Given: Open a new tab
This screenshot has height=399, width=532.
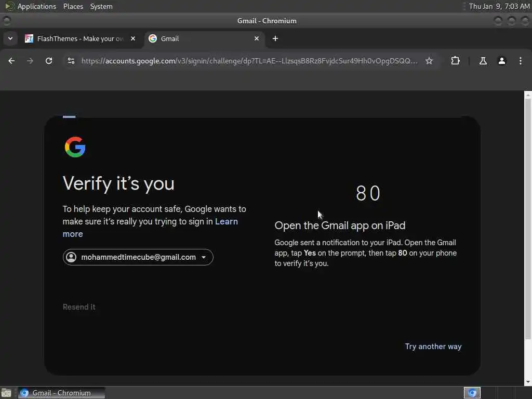Looking at the screenshot, I should (x=275, y=38).
